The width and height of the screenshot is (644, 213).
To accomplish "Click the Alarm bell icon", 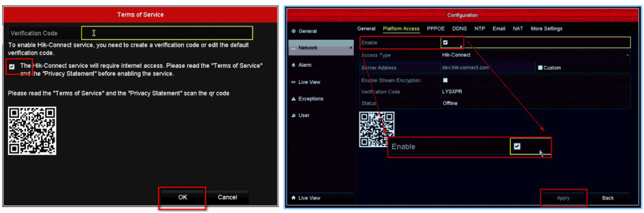I will pos(293,65).
